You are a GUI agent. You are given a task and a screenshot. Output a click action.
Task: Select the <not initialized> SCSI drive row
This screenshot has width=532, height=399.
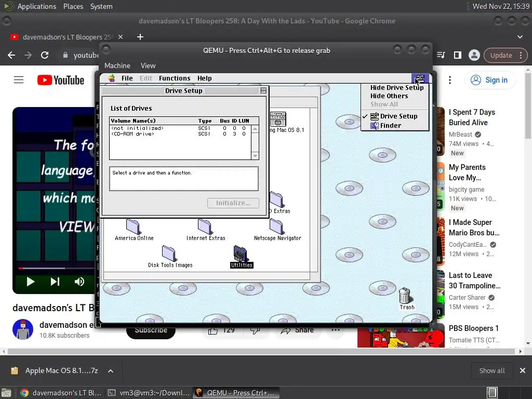(180, 128)
